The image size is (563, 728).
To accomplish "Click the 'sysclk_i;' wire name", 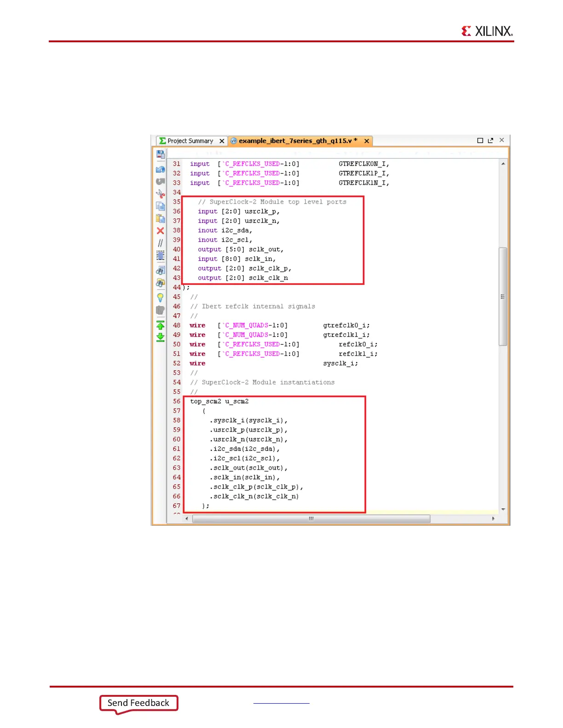I will click(340, 364).
